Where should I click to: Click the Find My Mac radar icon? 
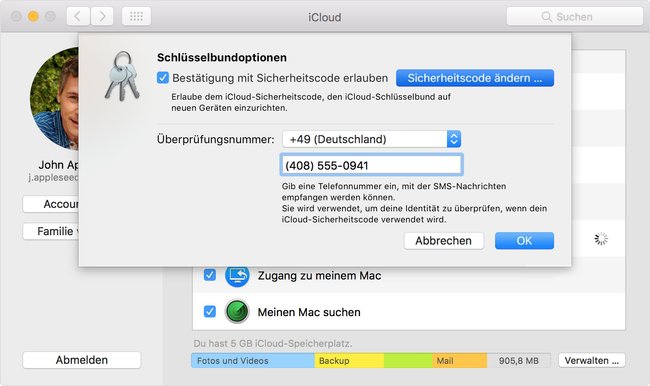pyautogui.click(x=237, y=312)
